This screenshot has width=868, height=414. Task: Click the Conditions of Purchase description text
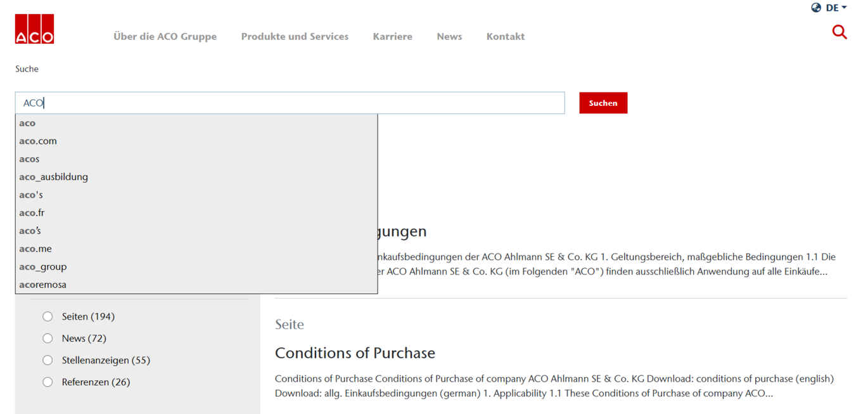pyautogui.click(x=554, y=386)
